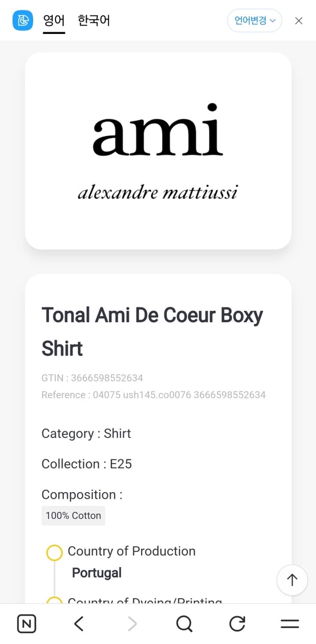Reload the page with refresh icon
This screenshot has height=644, width=316.
[x=237, y=624]
